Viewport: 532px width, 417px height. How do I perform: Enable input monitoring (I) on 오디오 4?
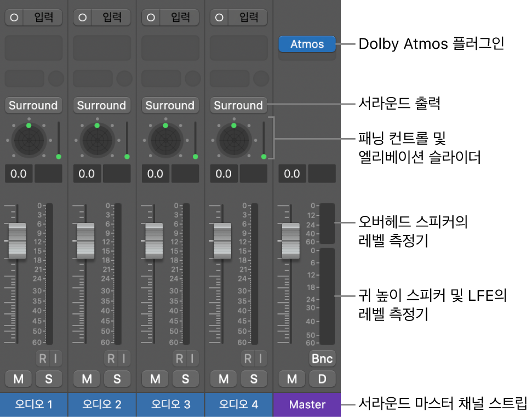[x=261, y=358]
